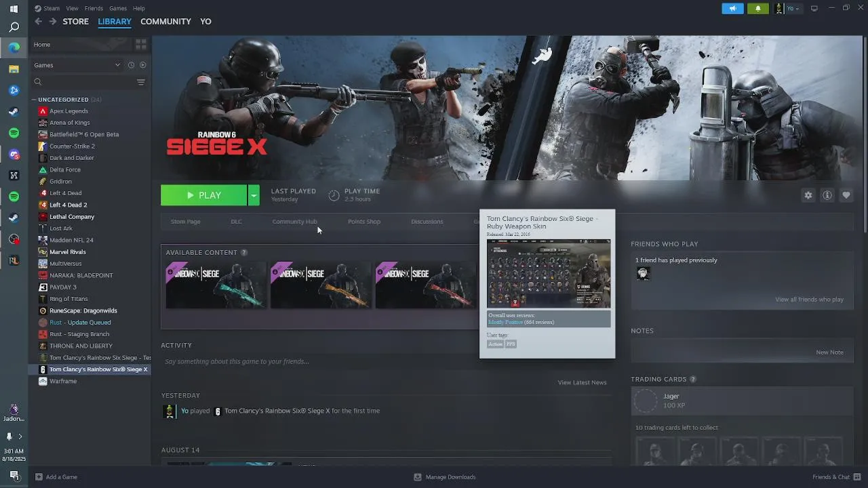Show game info icon
The height and width of the screenshot is (488, 868).
[x=827, y=195]
